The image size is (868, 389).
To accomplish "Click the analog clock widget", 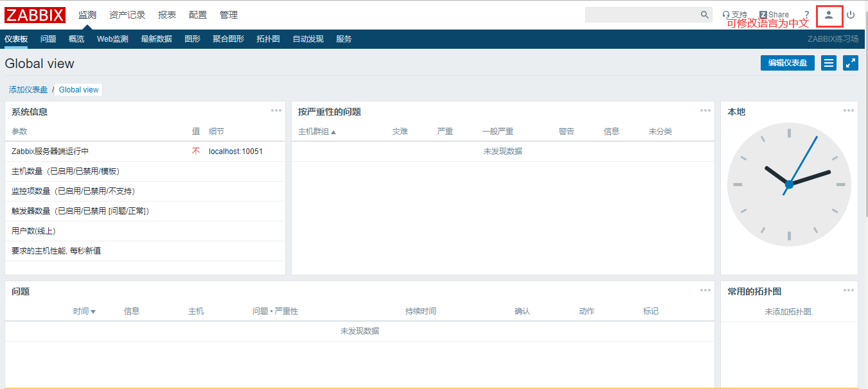I will point(789,184).
